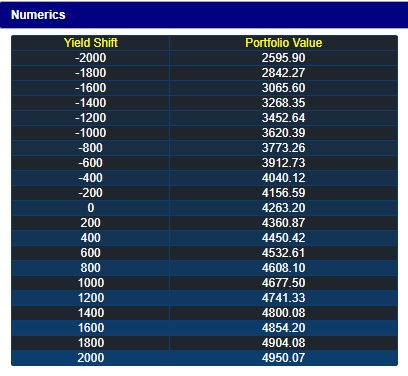Click the Numerics panel header
This screenshot has height=376, width=408.
tap(204, 15)
